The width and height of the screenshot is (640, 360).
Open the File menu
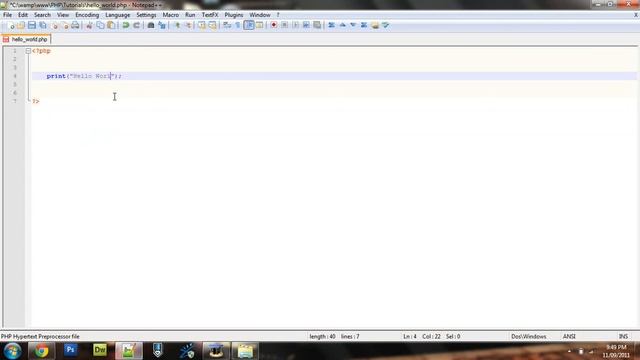coord(7,15)
